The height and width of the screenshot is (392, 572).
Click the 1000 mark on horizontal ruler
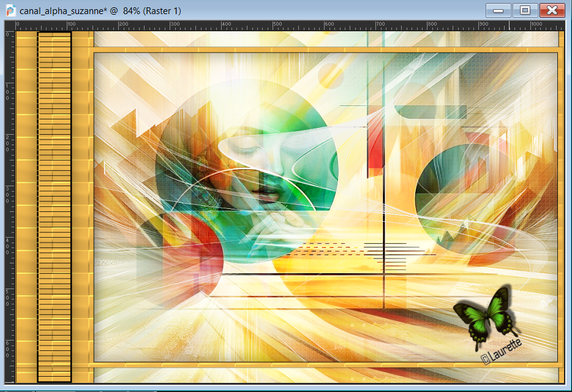[536, 25]
